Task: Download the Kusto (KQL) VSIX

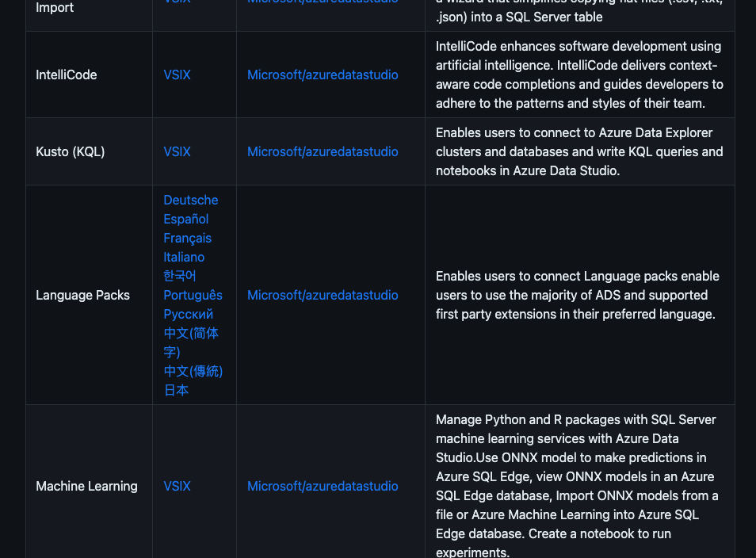Action: click(177, 151)
